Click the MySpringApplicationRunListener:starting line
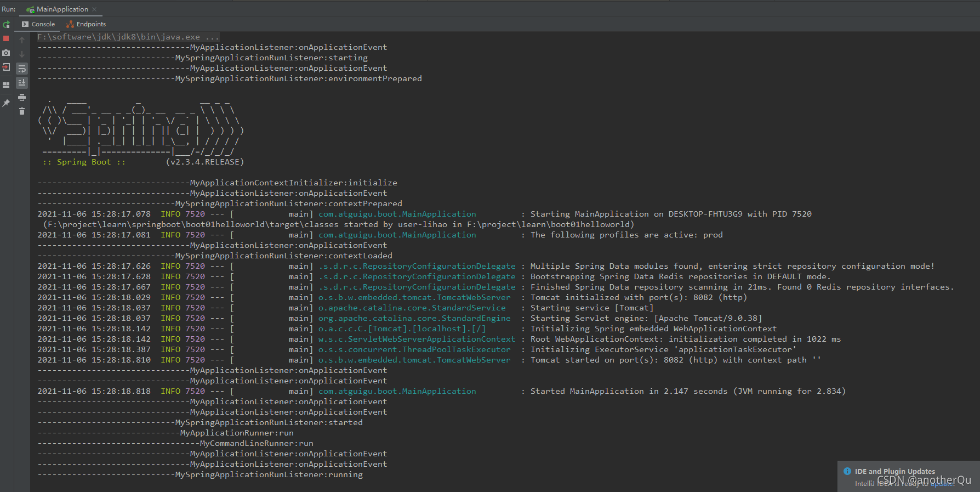The image size is (980, 492). [203, 58]
